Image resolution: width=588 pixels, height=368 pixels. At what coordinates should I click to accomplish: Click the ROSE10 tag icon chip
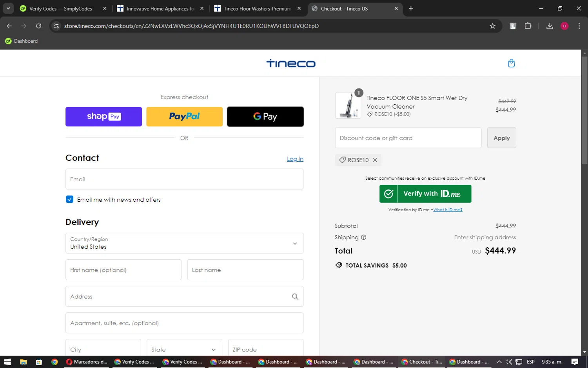(x=342, y=160)
